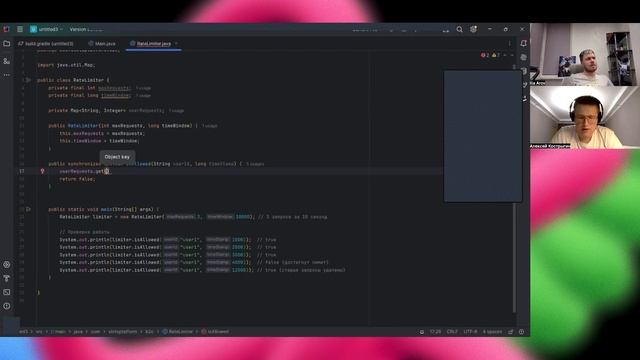This screenshot has height=360, width=640.
Task: Click UTF-8 encoding in status bar
Action: click(x=470, y=332)
